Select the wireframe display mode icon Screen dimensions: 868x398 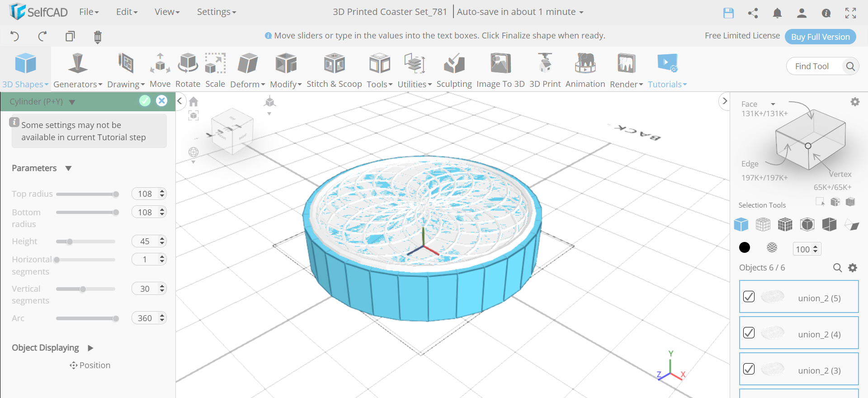763,224
